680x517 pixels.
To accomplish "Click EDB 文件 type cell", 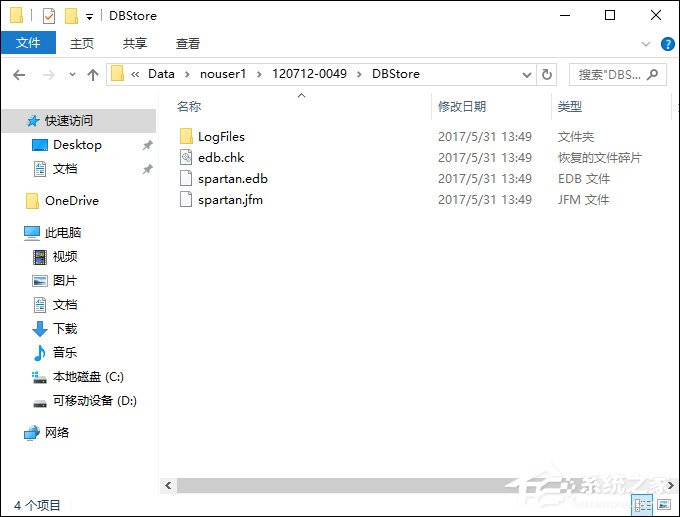I will (584, 179).
